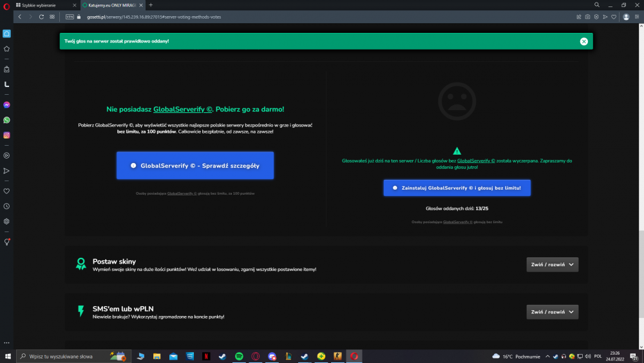Open the taskbar clock and date
The width and height of the screenshot is (644, 363).
pos(615,357)
